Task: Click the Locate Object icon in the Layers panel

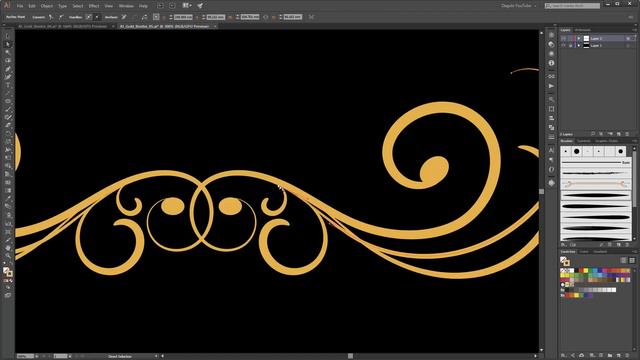Action: [593, 134]
